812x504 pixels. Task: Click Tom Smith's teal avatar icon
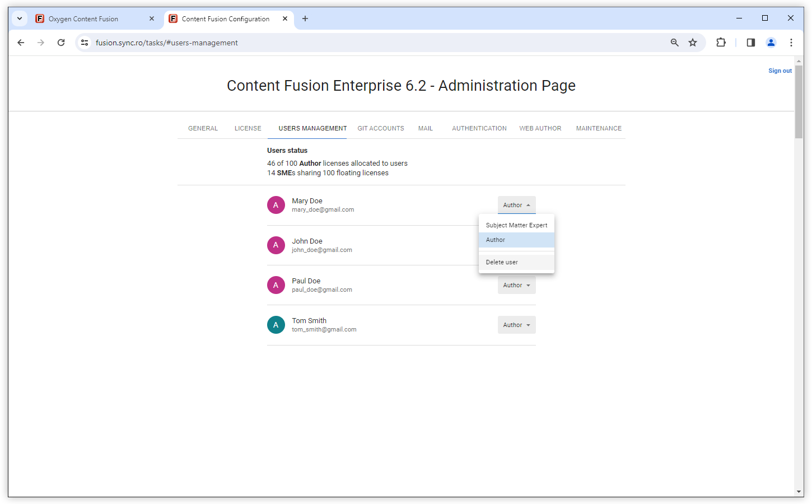coord(276,325)
